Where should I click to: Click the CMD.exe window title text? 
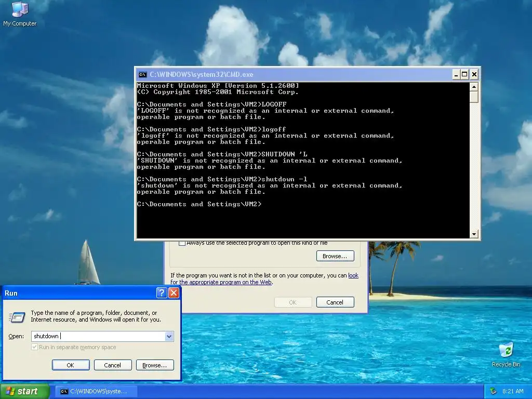201,75
